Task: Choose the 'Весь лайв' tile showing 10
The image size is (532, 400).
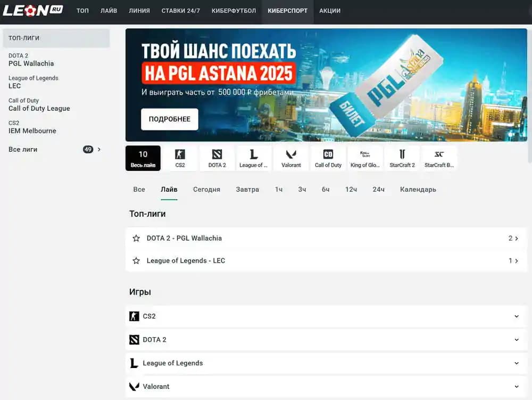Action: (x=143, y=158)
